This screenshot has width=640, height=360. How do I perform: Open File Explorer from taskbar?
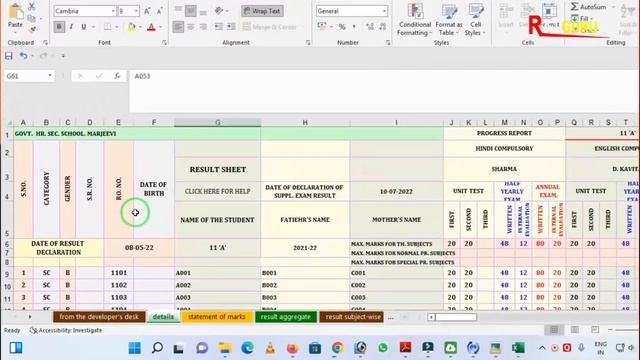pos(224,348)
